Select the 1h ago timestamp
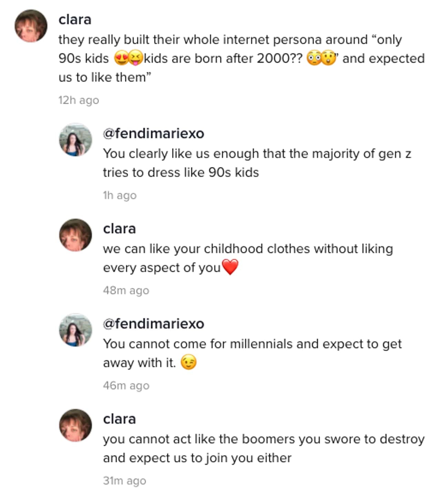Image resolution: width=448 pixels, height=499 pixels. point(120,195)
